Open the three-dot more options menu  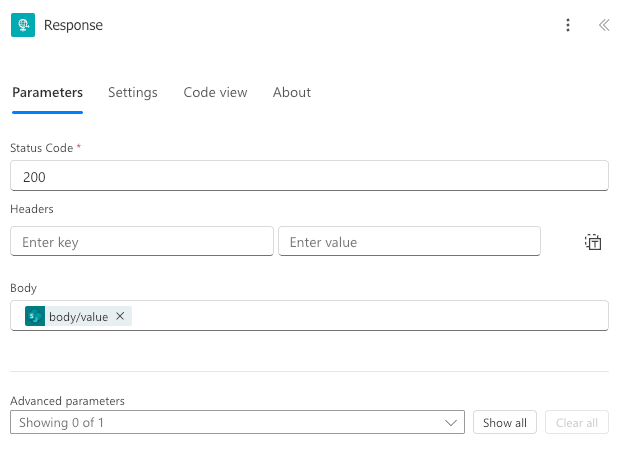click(568, 25)
